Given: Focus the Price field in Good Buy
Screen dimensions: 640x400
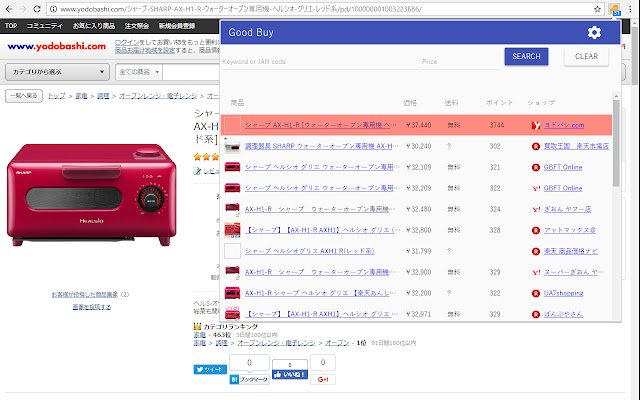Looking at the screenshot, I should click(x=459, y=62).
